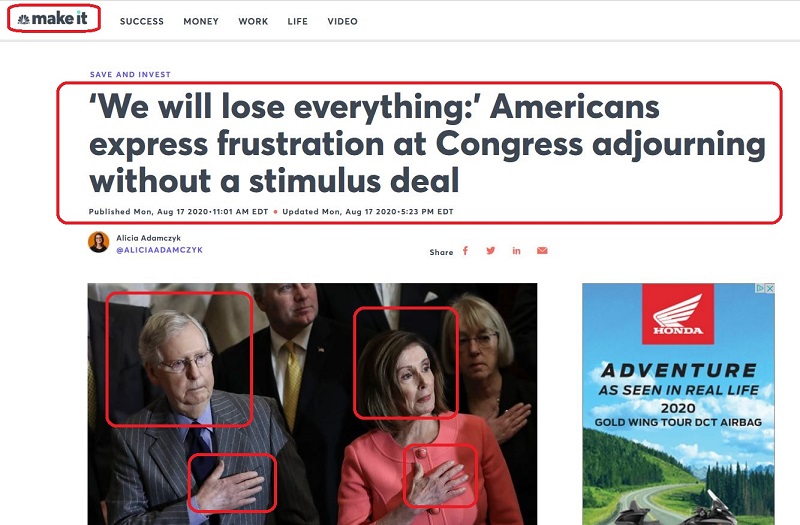The height and width of the screenshot is (525, 800).
Task: Share article via Facebook icon
Action: click(465, 251)
